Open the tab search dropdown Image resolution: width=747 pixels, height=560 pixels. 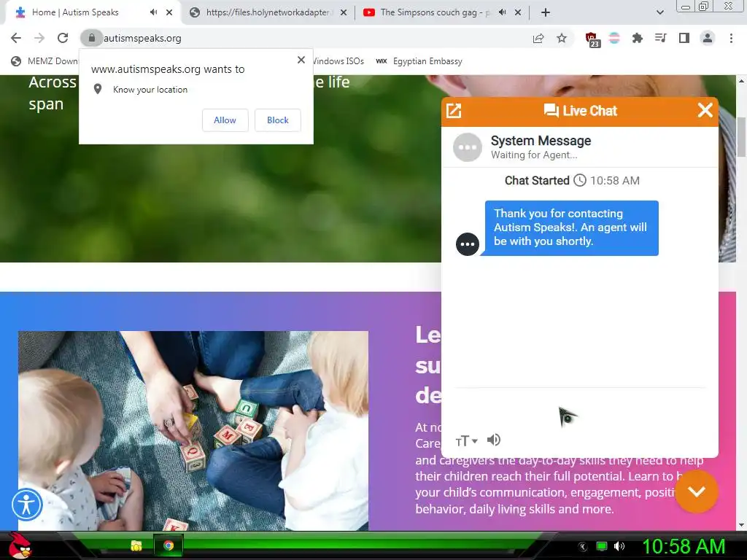pyautogui.click(x=659, y=12)
